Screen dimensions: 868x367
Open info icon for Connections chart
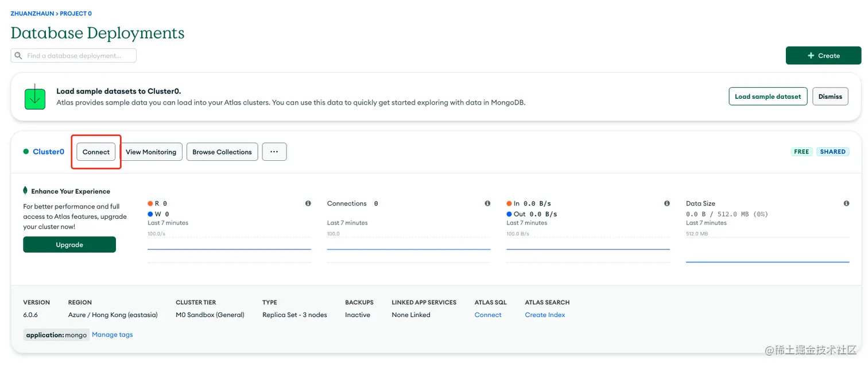(487, 203)
